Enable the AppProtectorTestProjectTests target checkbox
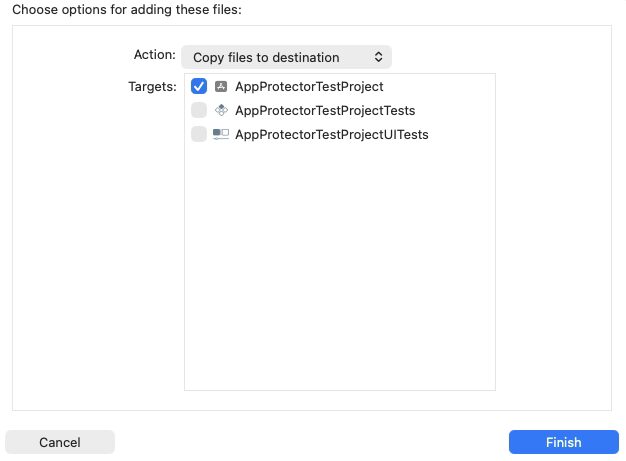The height and width of the screenshot is (461, 626). point(199,110)
